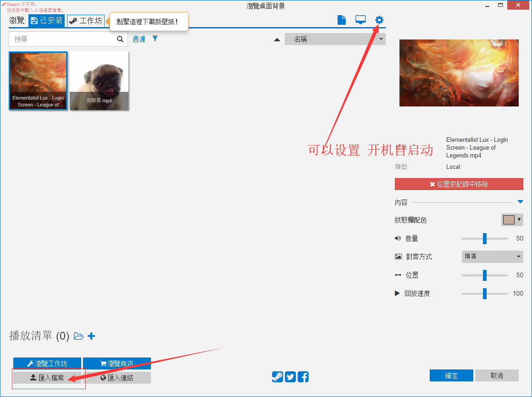Open the 狀態欄配色 color swatch dropdown

512,220
